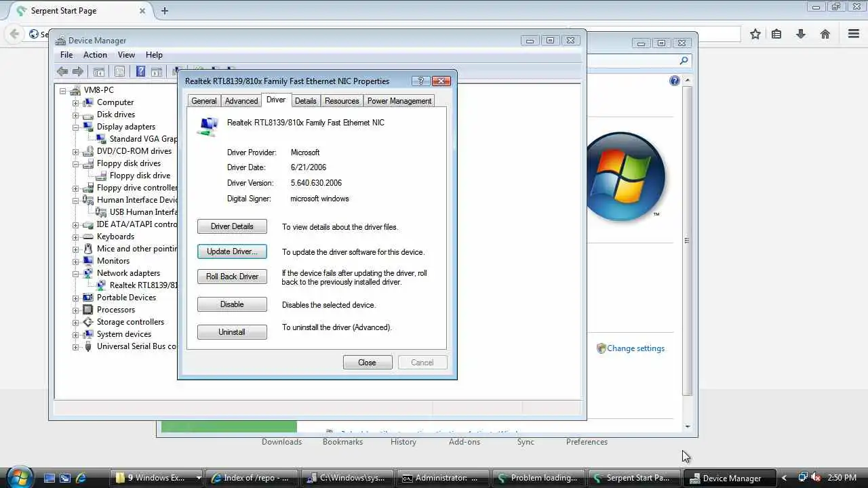
Task: Click the browser downloads arrow icon
Action: pyautogui.click(x=801, y=34)
